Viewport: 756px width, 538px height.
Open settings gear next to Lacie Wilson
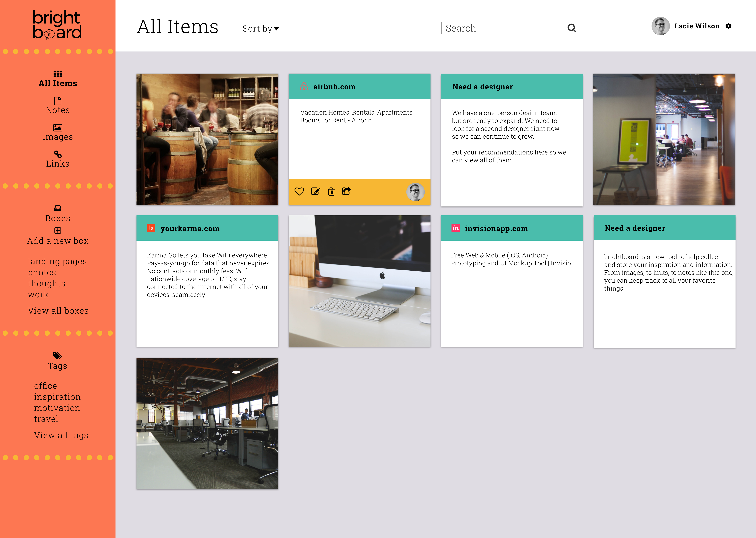point(729,26)
